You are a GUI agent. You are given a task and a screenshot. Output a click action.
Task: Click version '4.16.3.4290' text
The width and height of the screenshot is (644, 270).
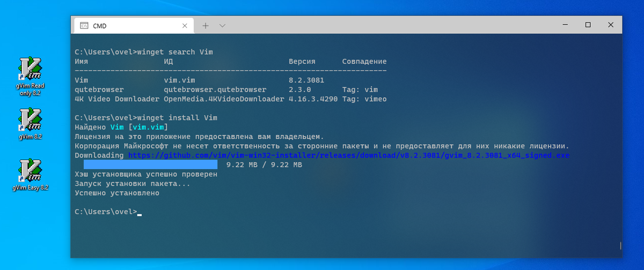pos(313,99)
